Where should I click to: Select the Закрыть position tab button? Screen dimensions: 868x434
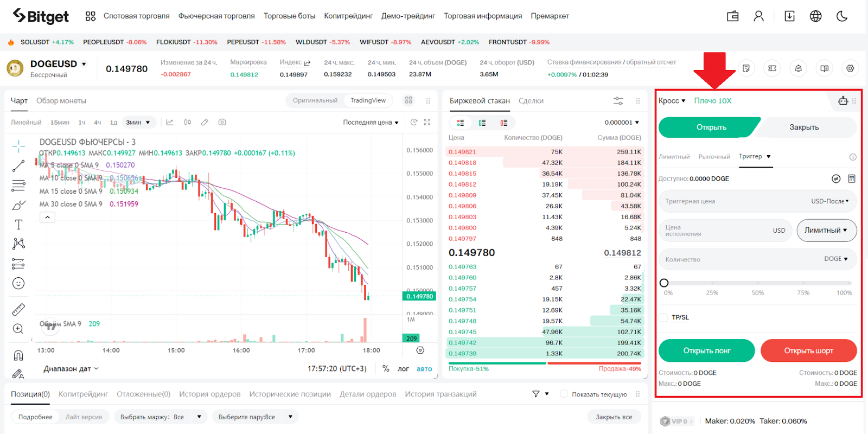804,127
